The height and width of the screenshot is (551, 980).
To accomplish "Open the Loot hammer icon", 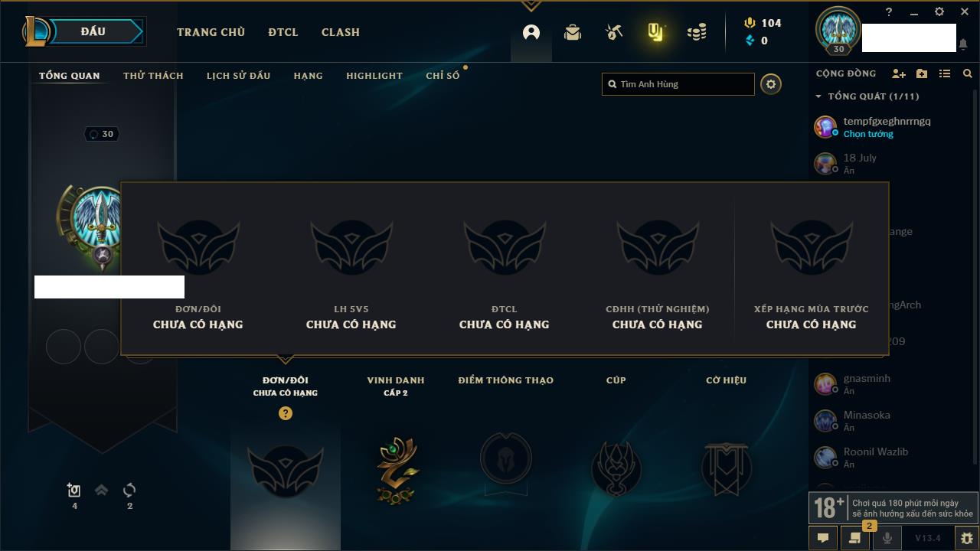I will point(614,32).
